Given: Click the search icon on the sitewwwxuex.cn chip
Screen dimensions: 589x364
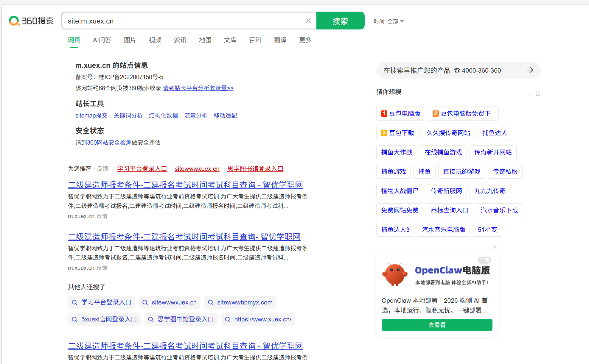Looking at the screenshot, I should (x=145, y=303).
